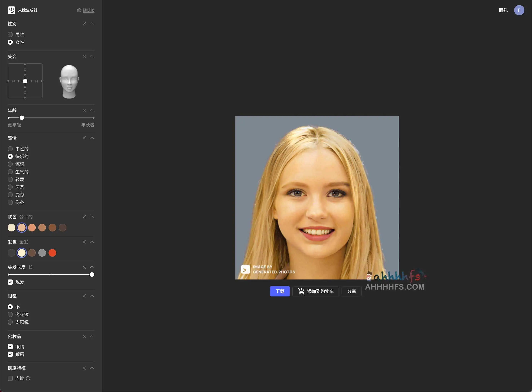Clear the 感情 emotion filter X
This screenshot has width=532, height=392.
(x=84, y=138)
